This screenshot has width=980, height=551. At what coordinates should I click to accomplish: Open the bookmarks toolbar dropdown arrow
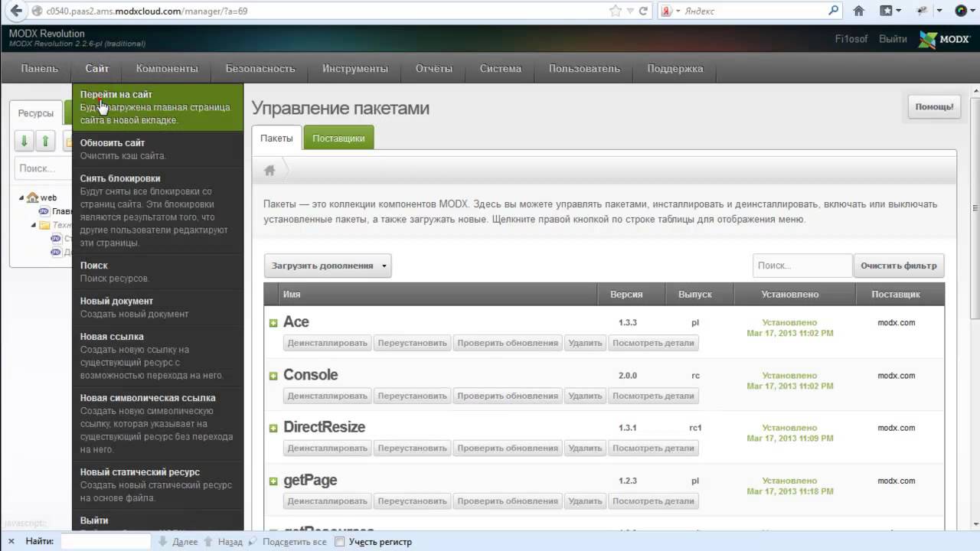[899, 11]
